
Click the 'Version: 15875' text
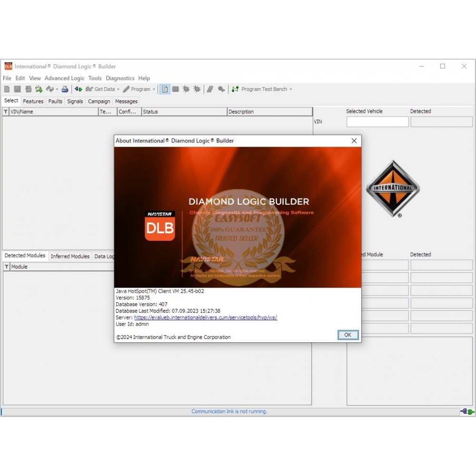click(x=133, y=298)
